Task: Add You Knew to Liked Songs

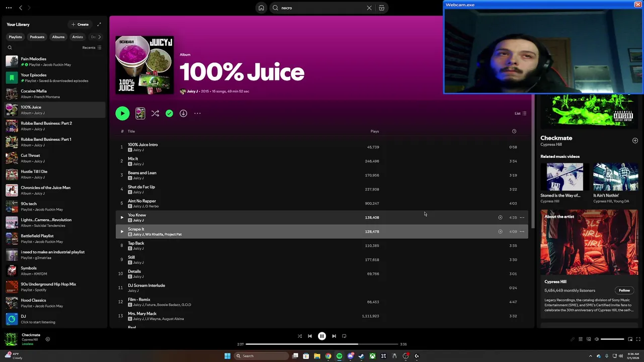Action: tap(500, 218)
